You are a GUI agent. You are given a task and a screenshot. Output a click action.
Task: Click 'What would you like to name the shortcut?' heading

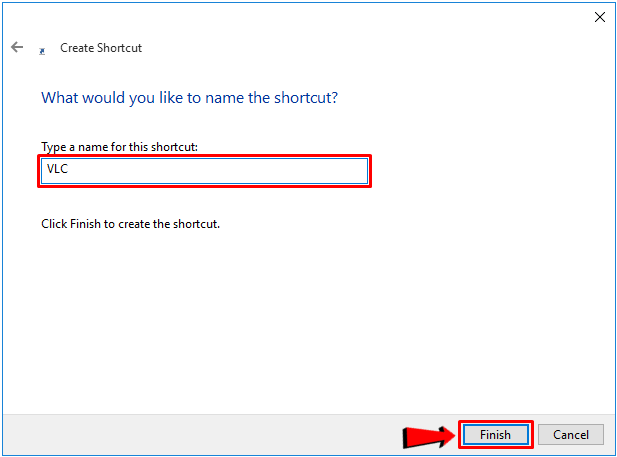click(189, 98)
